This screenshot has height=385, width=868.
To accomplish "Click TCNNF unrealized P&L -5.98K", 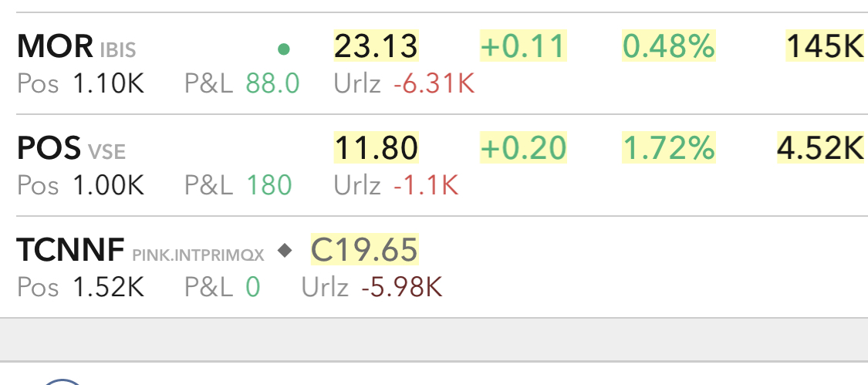I will point(401,287).
